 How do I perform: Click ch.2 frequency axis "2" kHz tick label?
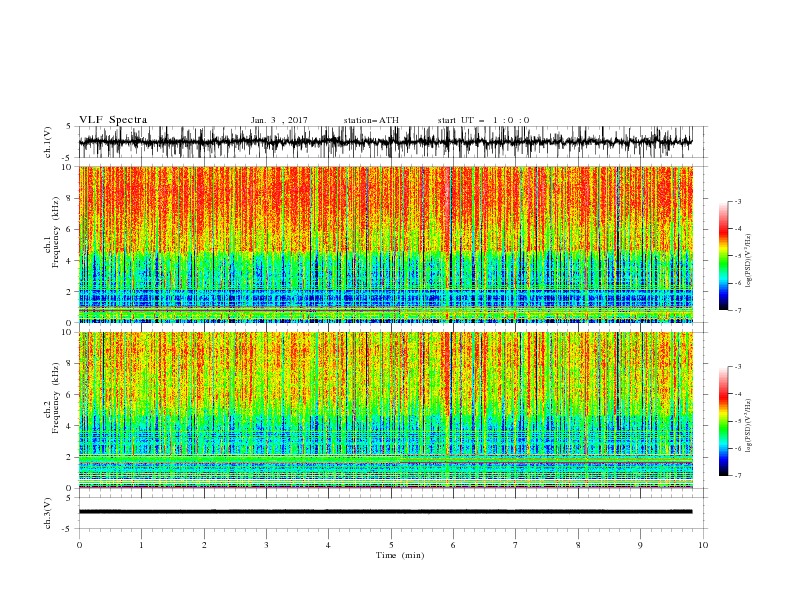click(x=70, y=457)
